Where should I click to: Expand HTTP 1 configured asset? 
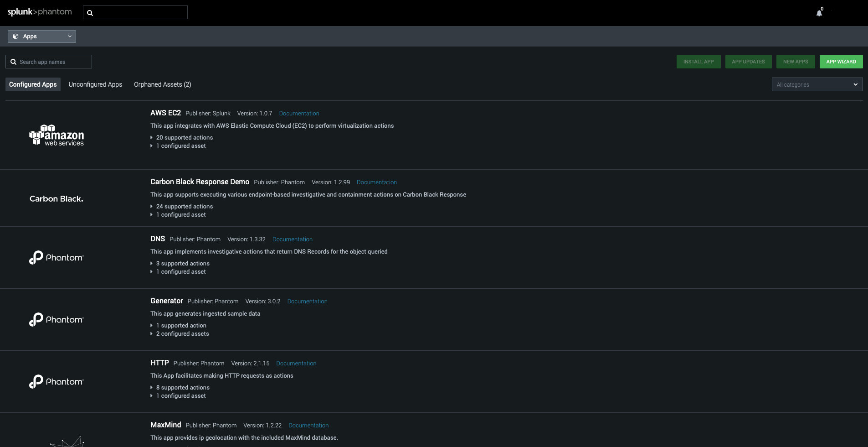(178, 396)
